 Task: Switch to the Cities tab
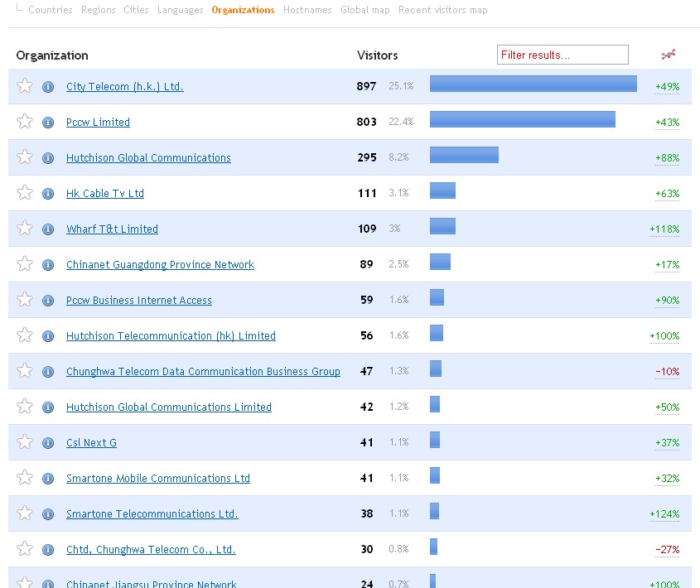pyautogui.click(x=136, y=10)
